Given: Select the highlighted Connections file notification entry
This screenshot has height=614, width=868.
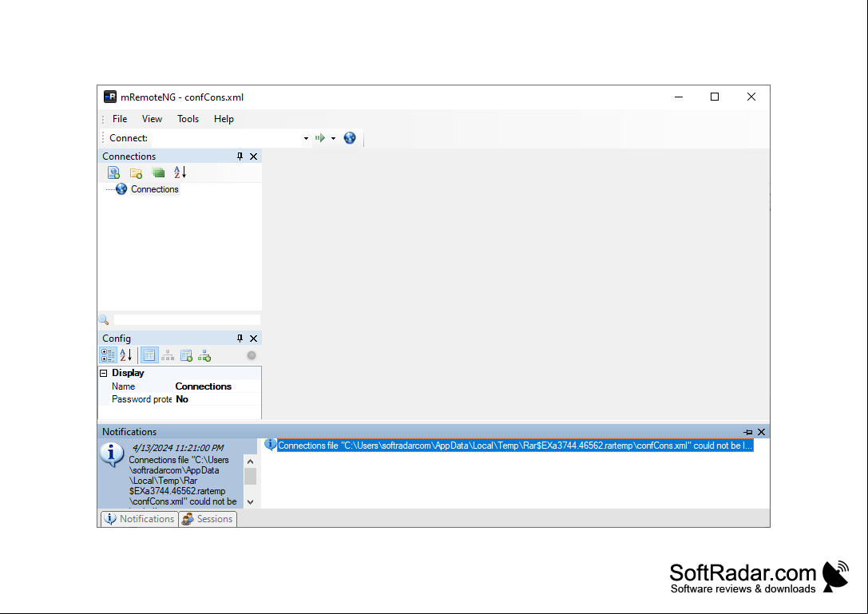Looking at the screenshot, I should click(x=515, y=446).
